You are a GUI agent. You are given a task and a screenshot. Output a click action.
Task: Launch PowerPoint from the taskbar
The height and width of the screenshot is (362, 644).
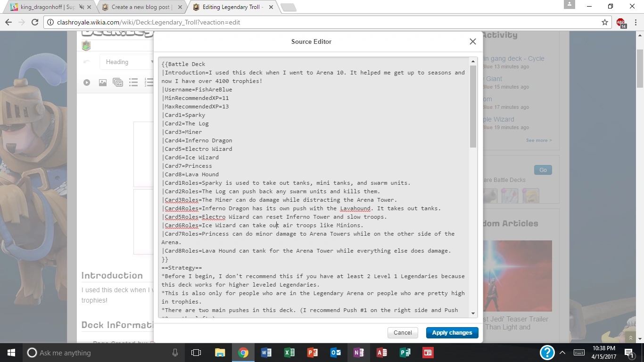[x=312, y=353]
